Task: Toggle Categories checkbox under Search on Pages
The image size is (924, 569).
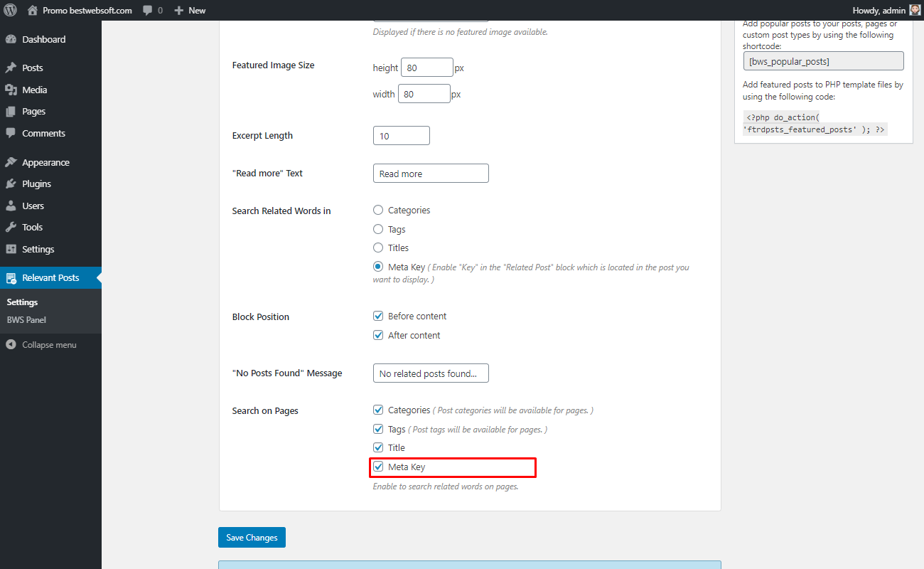Action: pyautogui.click(x=378, y=410)
